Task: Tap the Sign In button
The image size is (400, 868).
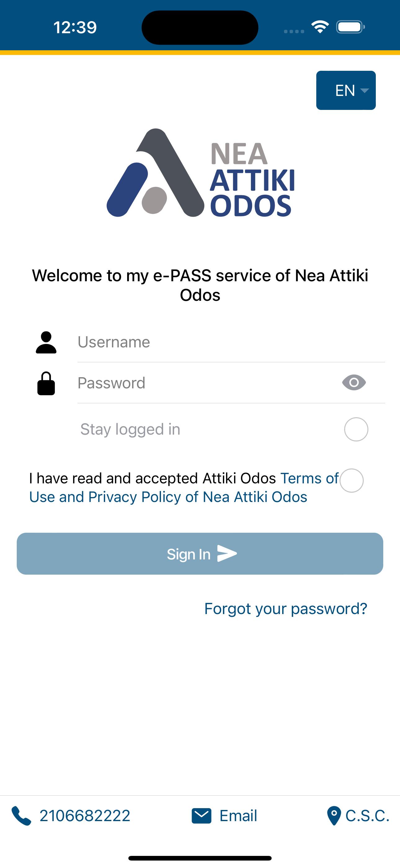Action: point(200,554)
